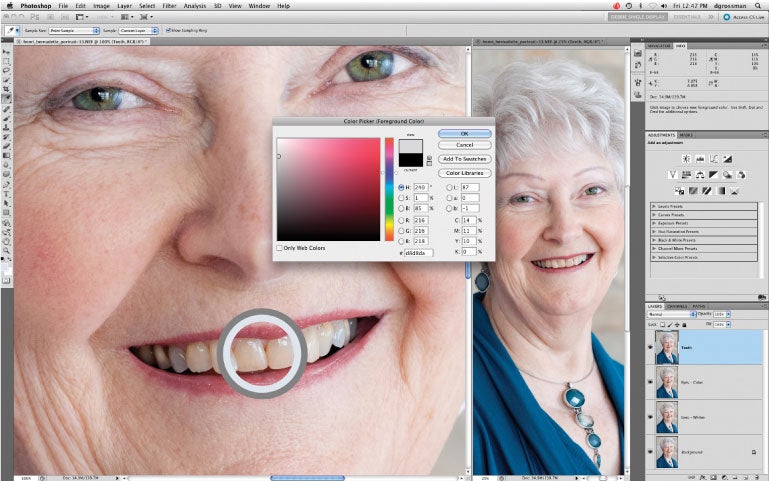Click the Add To Swatches button
769x481 pixels.
pos(464,159)
